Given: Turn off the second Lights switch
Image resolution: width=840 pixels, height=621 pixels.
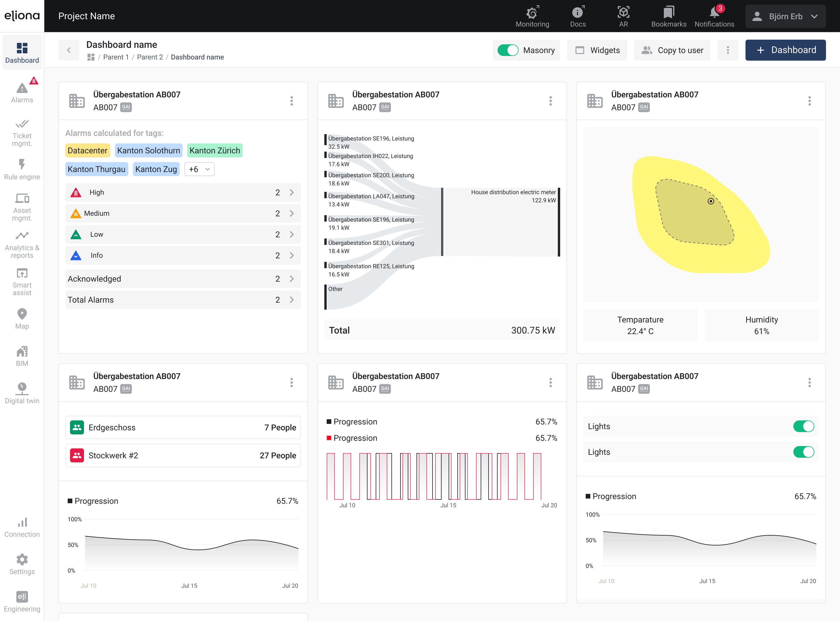Looking at the screenshot, I should (803, 452).
